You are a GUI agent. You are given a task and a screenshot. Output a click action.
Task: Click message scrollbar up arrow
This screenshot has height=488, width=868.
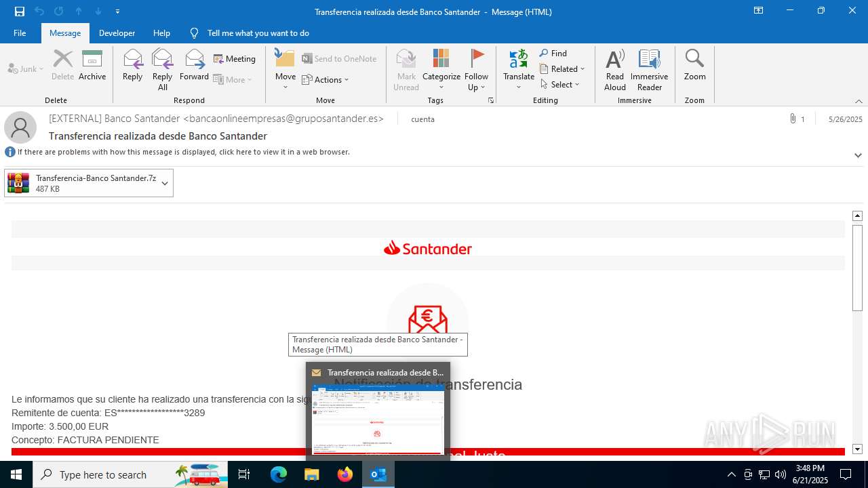click(x=857, y=216)
